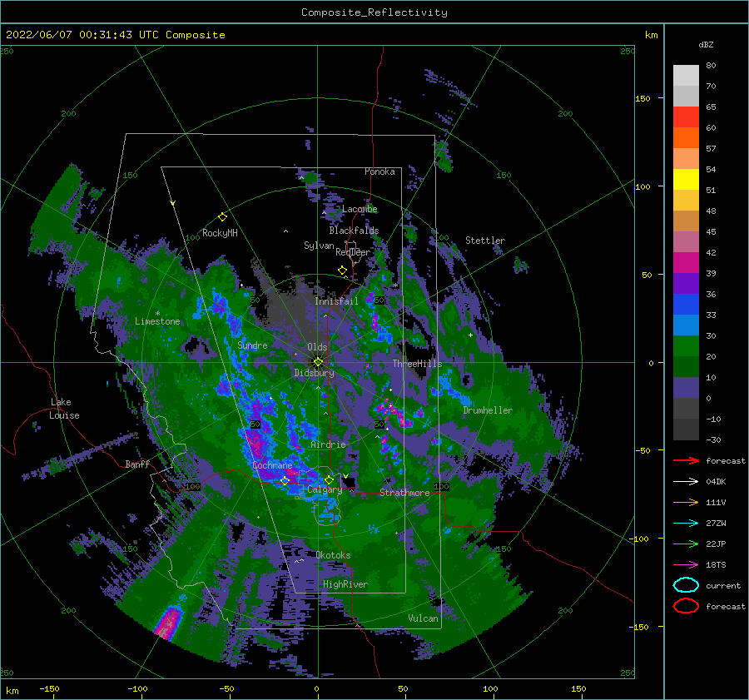This screenshot has height=700, width=749.
Task: Click the Innisfail city label
Action: [x=336, y=301]
